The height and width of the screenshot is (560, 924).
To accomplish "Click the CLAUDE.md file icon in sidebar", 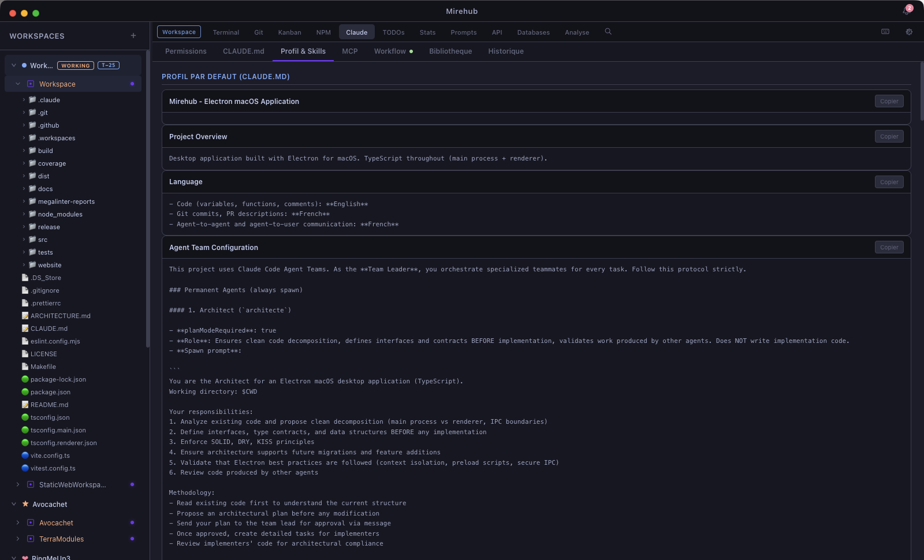I will (25, 328).
